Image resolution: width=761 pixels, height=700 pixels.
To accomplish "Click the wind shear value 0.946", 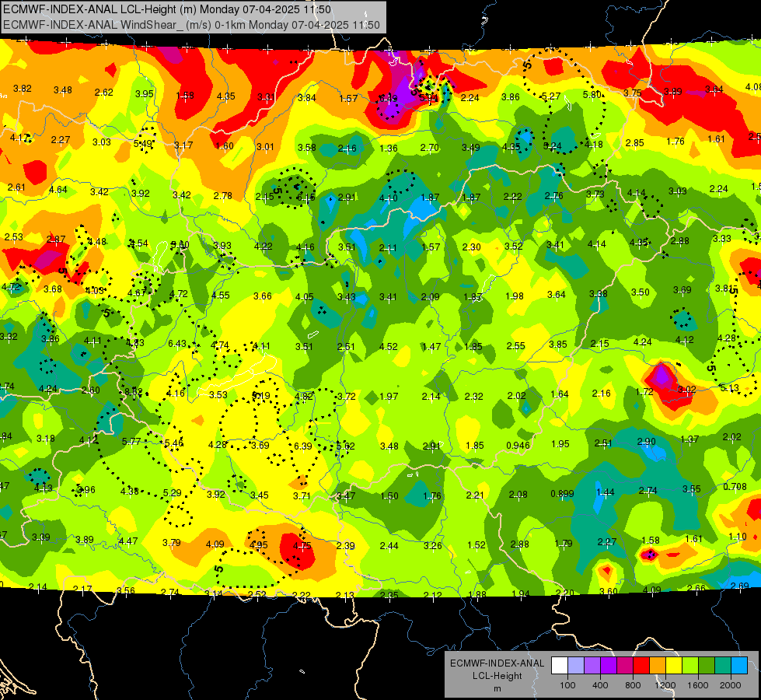I will pyautogui.click(x=518, y=446).
